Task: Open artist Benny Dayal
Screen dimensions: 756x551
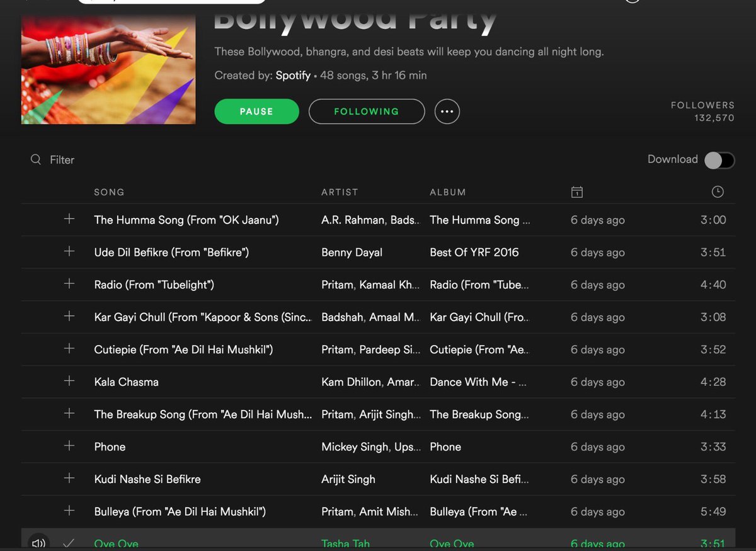Action: click(352, 253)
